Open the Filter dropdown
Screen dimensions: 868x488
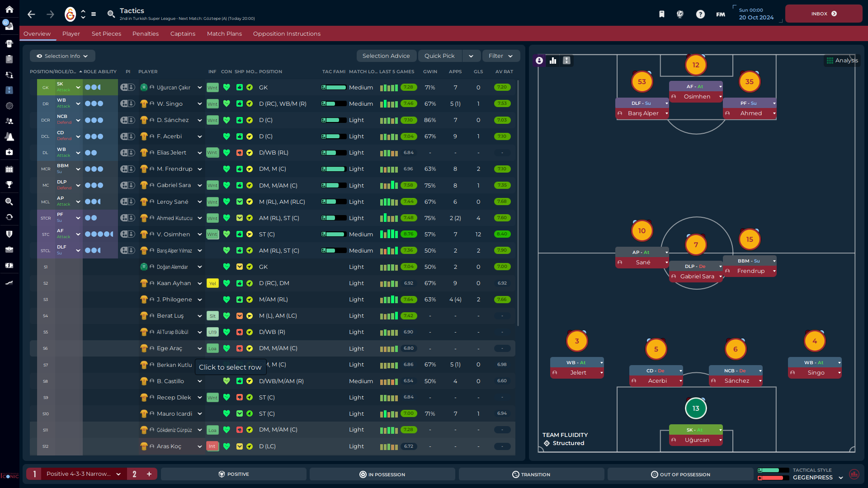[x=500, y=56]
